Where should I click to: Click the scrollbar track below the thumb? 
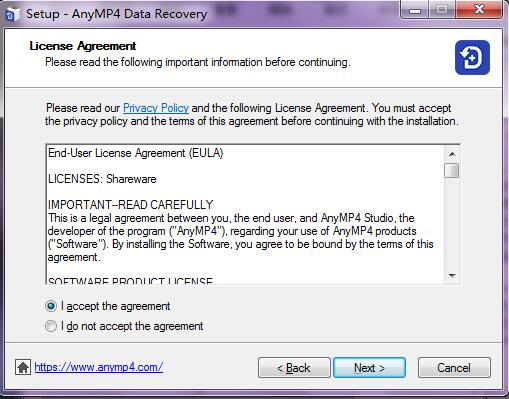pos(452,223)
